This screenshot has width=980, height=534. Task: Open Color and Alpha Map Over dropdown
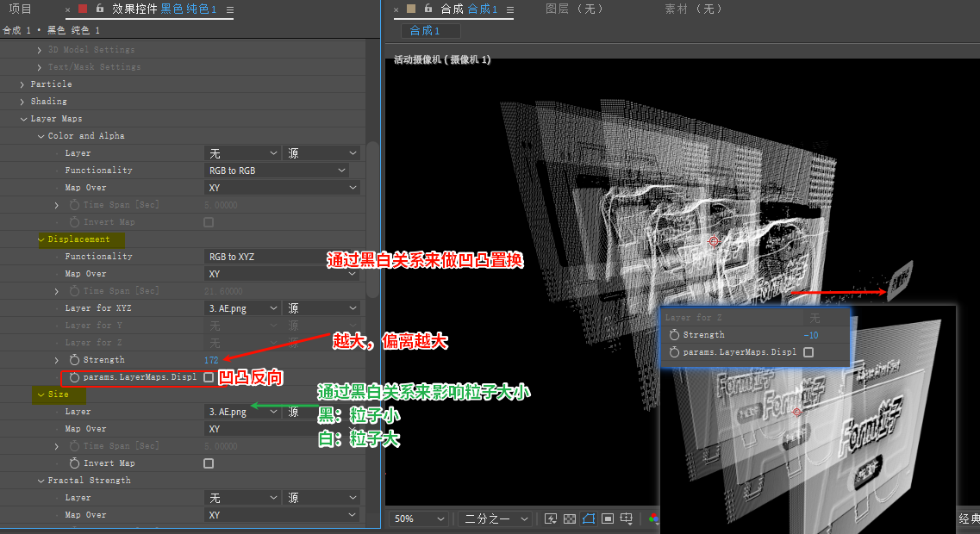coord(283,188)
